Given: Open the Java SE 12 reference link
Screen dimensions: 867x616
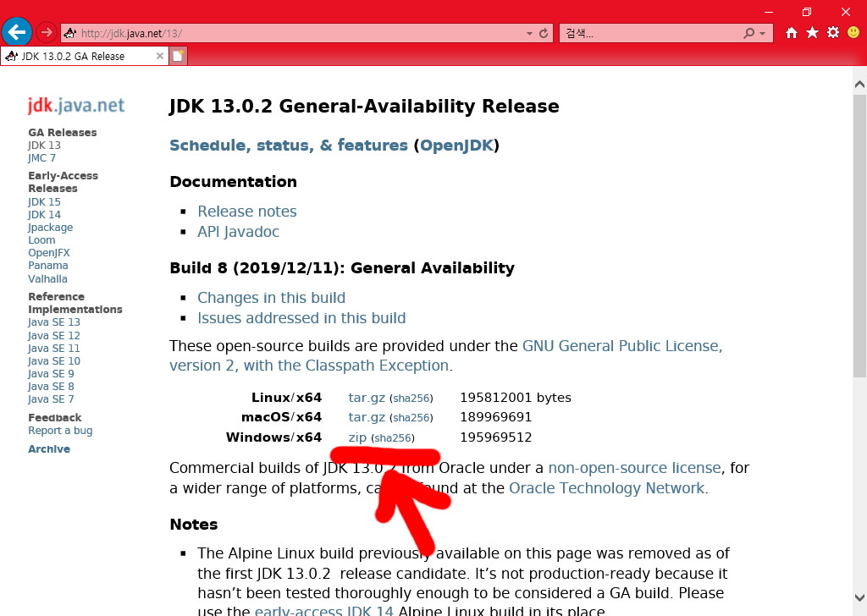Looking at the screenshot, I should 53,335.
